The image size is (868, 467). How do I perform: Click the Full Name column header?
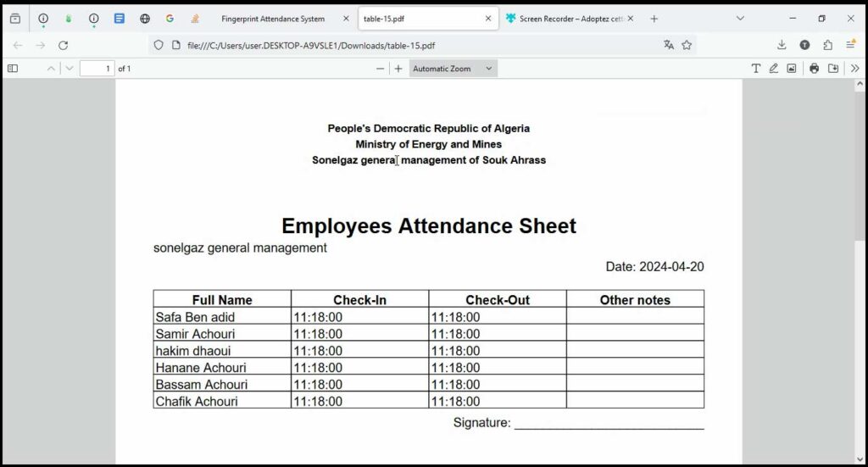pos(222,300)
